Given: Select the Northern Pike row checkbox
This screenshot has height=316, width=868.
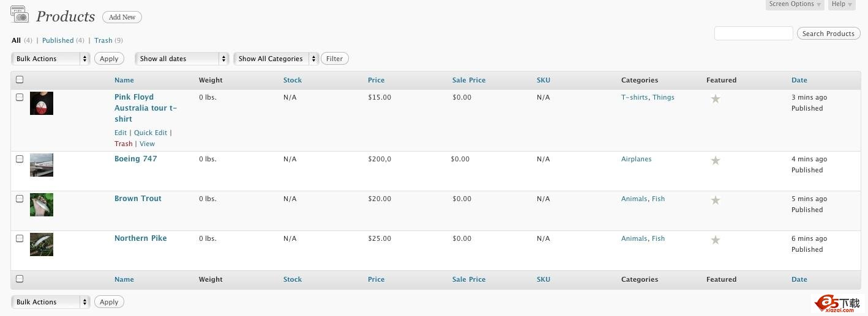Looking at the screenshot, I should tap(20, 238).
